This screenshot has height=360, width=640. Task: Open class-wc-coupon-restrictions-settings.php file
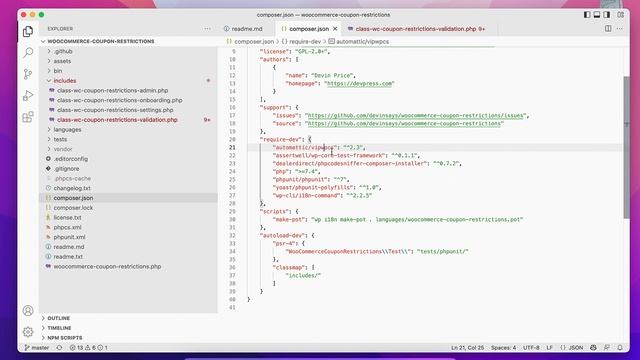coord(115,110)
